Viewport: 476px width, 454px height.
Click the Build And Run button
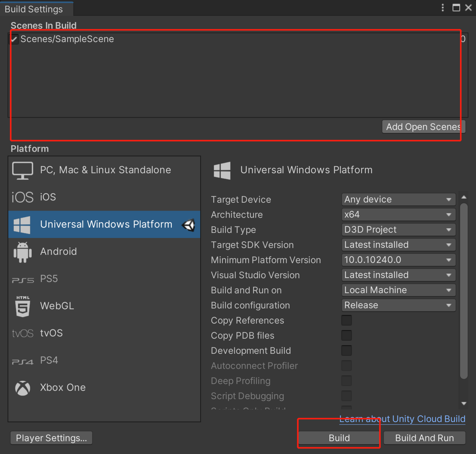[x=425, y=438]
